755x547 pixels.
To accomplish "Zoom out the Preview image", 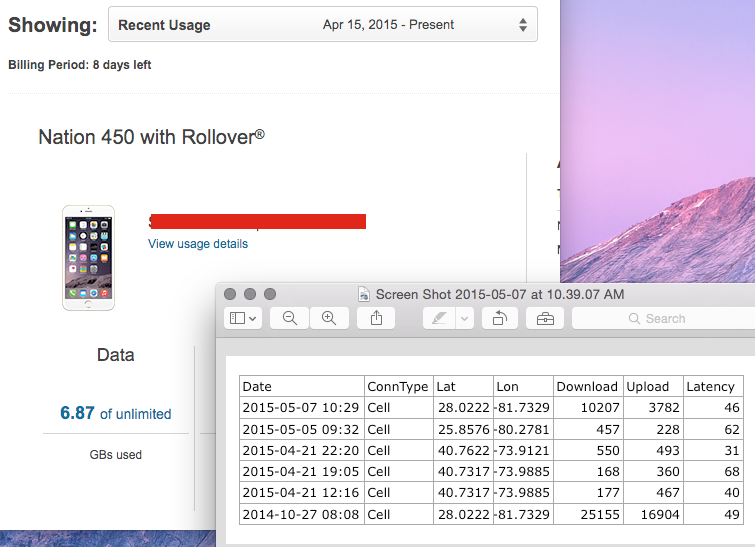I will [x=289, y=318].
